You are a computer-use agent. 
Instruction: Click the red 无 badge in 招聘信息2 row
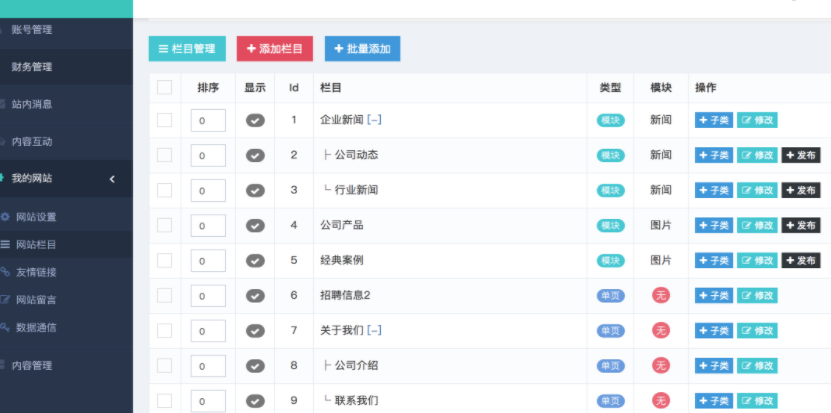pyautogui.click(x=660, y=295)
